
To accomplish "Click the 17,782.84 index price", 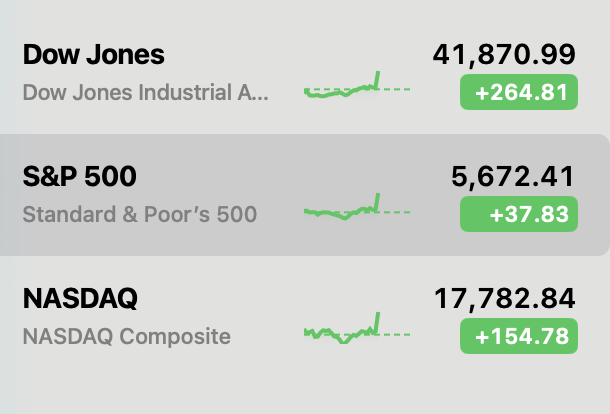I will click(503, 298).
